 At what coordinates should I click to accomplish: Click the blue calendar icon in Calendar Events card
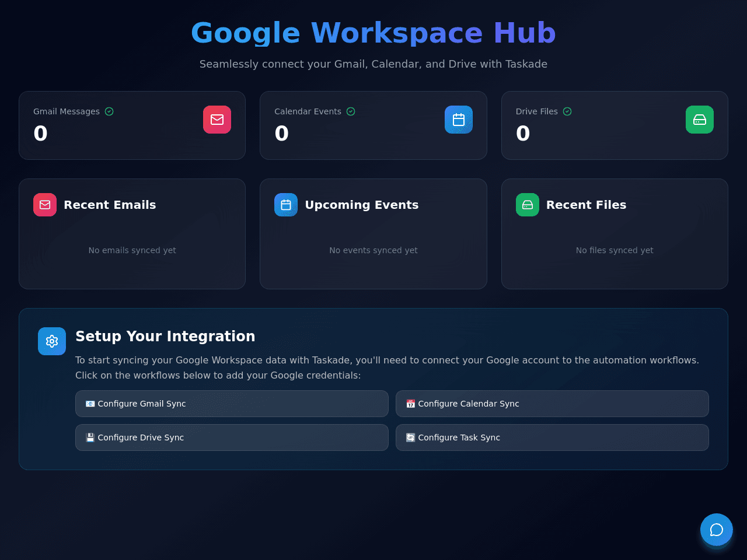[x=459, y=120]
